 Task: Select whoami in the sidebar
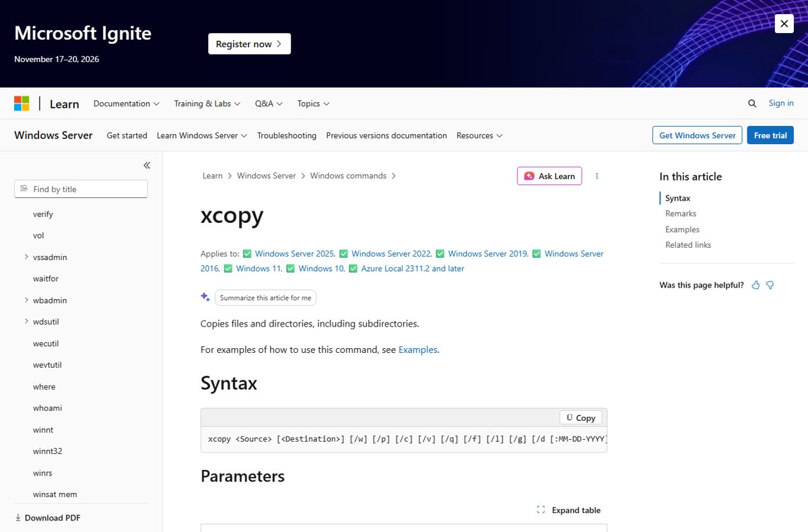[x=47, y=408]
